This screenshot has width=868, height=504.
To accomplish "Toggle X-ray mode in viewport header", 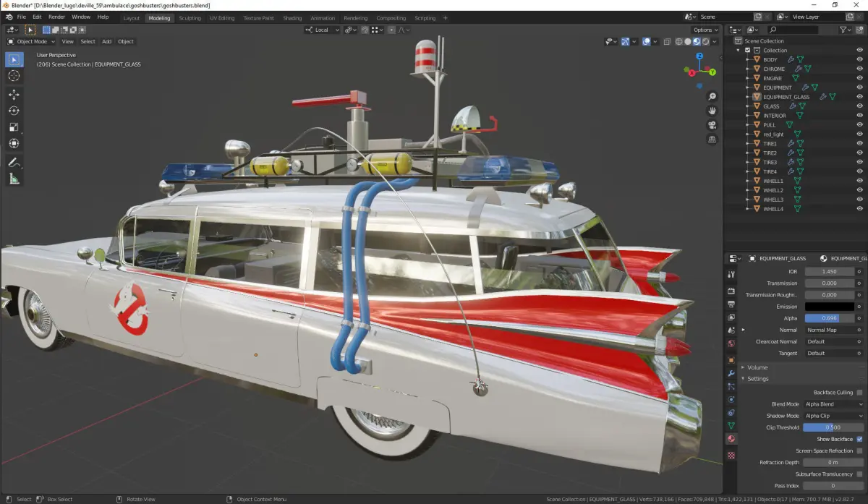I will click(x=668, y=42).
